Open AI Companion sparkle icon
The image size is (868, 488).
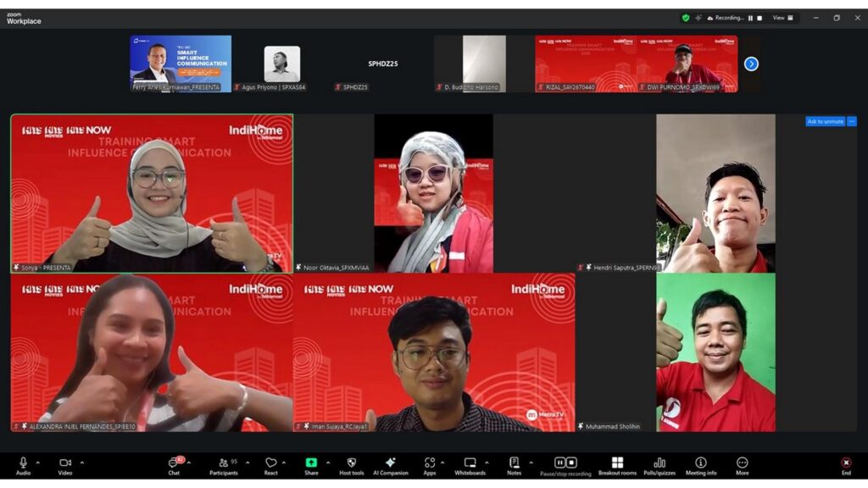coord(390,466)
